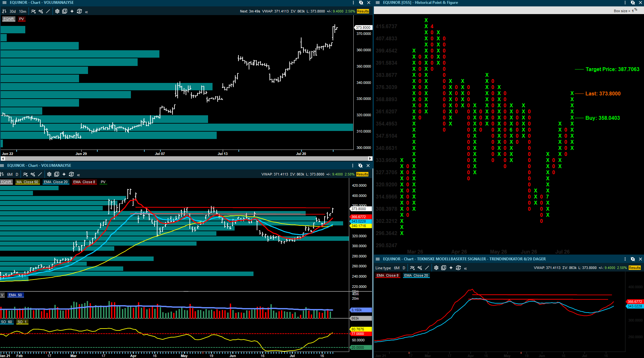Click crosshair tool in top chart toolbar
The height and width of the screenshot is (358, 644).
point(72,11)
